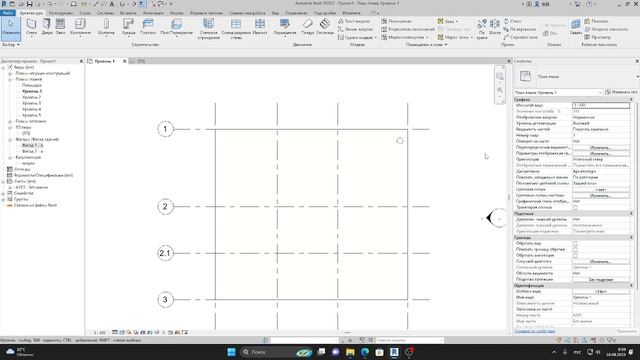Select the Room tool

click(x=396, y=21)
